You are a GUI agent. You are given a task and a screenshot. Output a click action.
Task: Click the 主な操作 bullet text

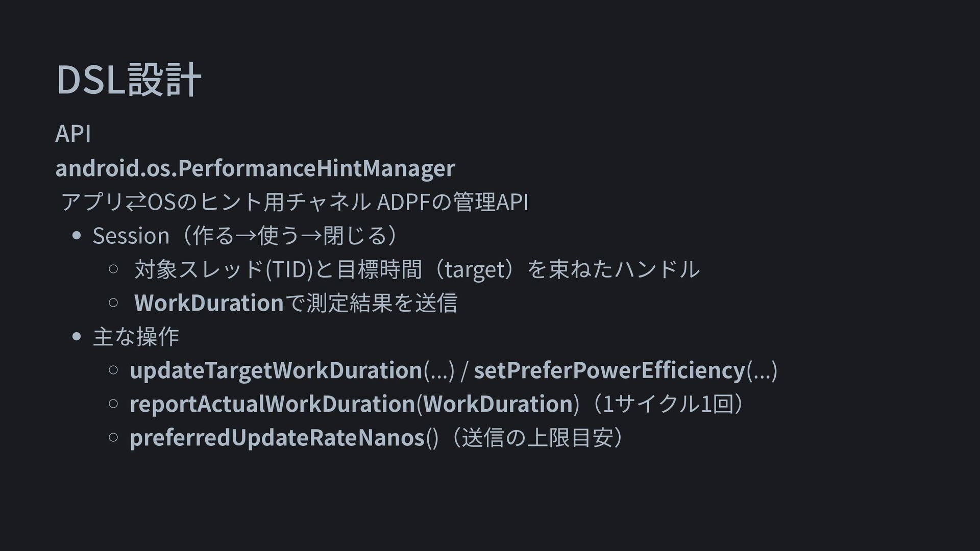click(x=136, y=337)
